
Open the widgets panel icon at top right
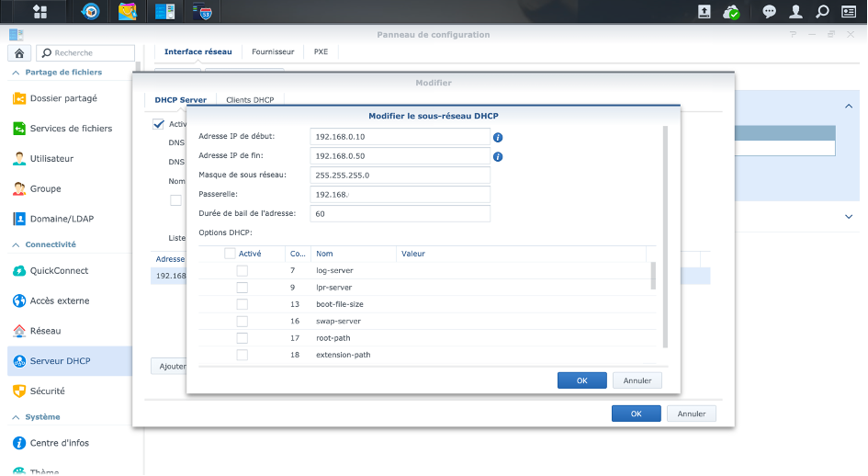click(850, 12)
